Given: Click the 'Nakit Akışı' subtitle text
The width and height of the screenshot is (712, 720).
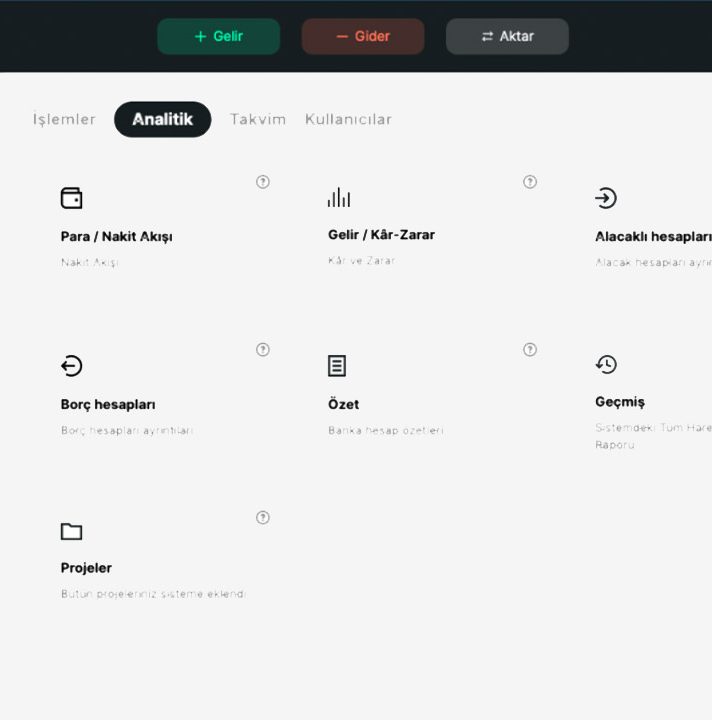Looking at the screenshot, I should point(90,262).
